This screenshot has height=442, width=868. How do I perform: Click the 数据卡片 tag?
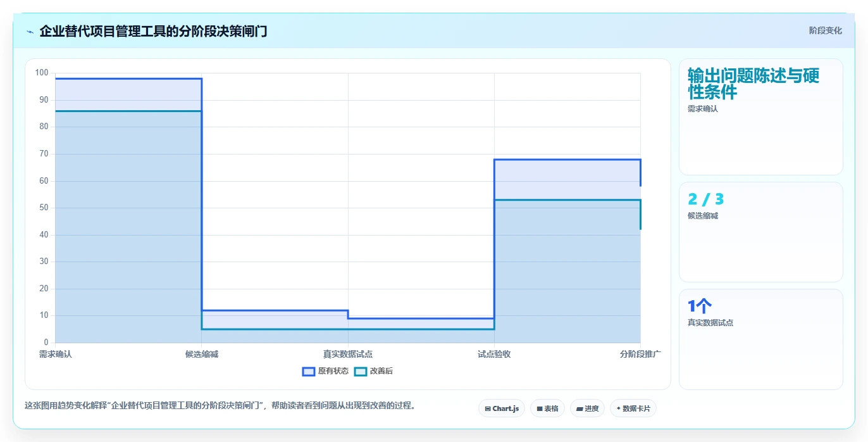pyautogui.click(x=633, y=409)
